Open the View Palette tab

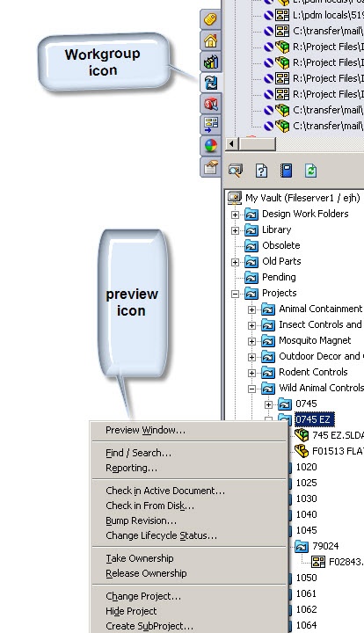click(210, 125)
